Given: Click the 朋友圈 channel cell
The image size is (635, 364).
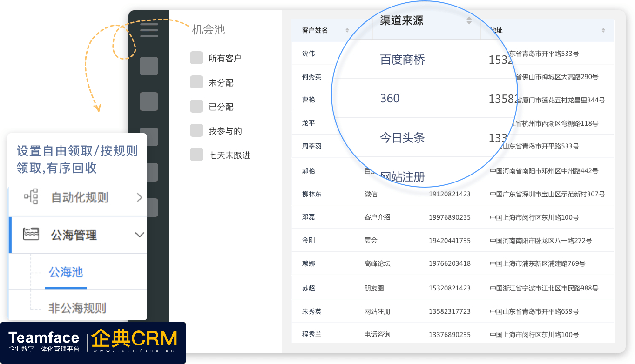Looking at the screenshot, I should click(x=374, y=288).
